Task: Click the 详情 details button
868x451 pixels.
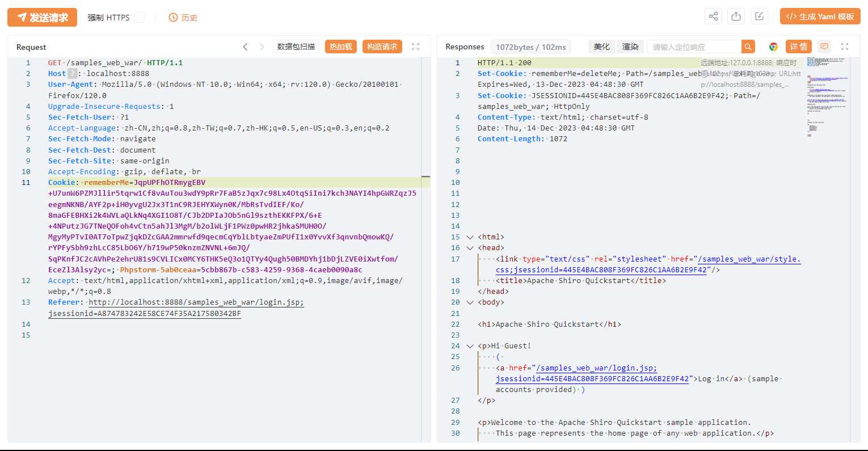Action: (798, 47)
